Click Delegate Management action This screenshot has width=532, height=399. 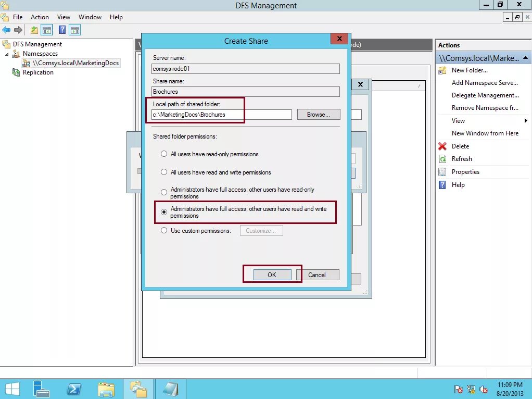(485, 95)
